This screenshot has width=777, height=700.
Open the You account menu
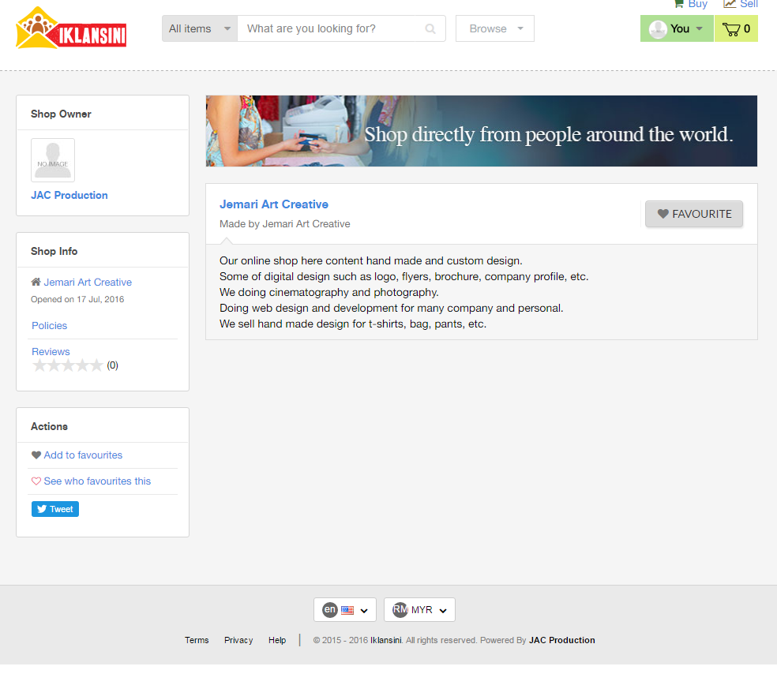(677, 28)
